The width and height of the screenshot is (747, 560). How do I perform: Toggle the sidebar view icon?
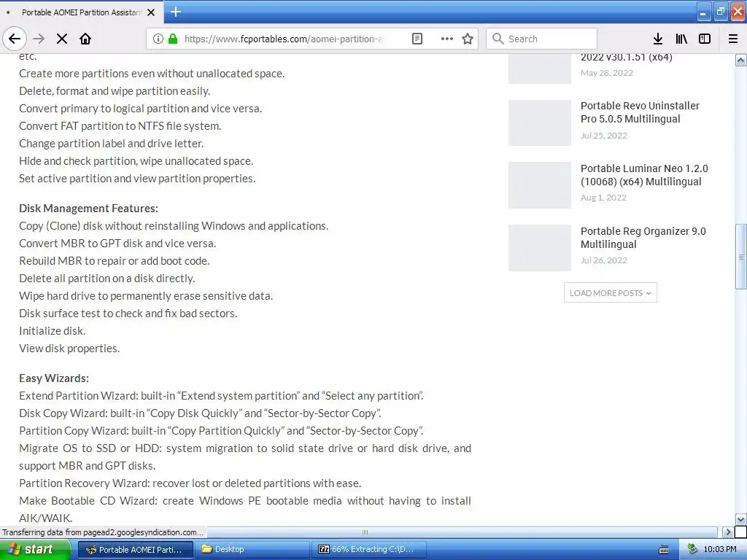(x=705, y=39)
